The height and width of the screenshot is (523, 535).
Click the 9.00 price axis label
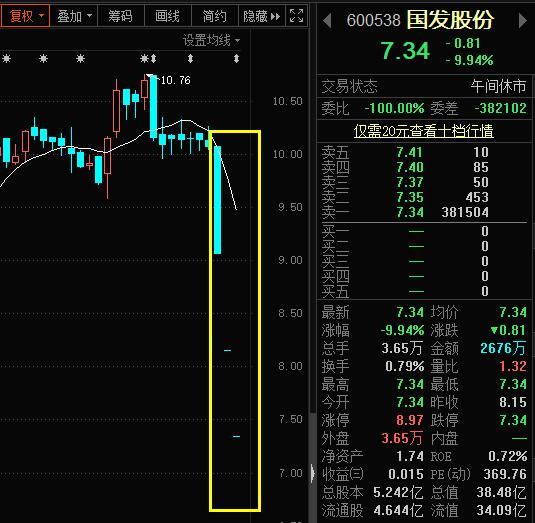(290, 260)
